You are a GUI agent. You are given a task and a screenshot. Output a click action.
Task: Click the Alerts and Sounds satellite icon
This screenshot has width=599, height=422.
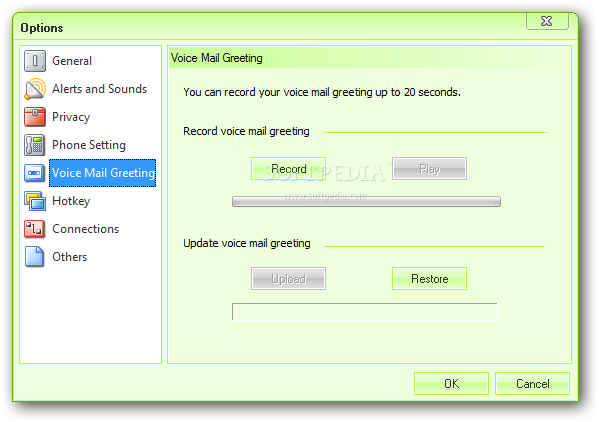pyautogui.click(x=35, y=89)
